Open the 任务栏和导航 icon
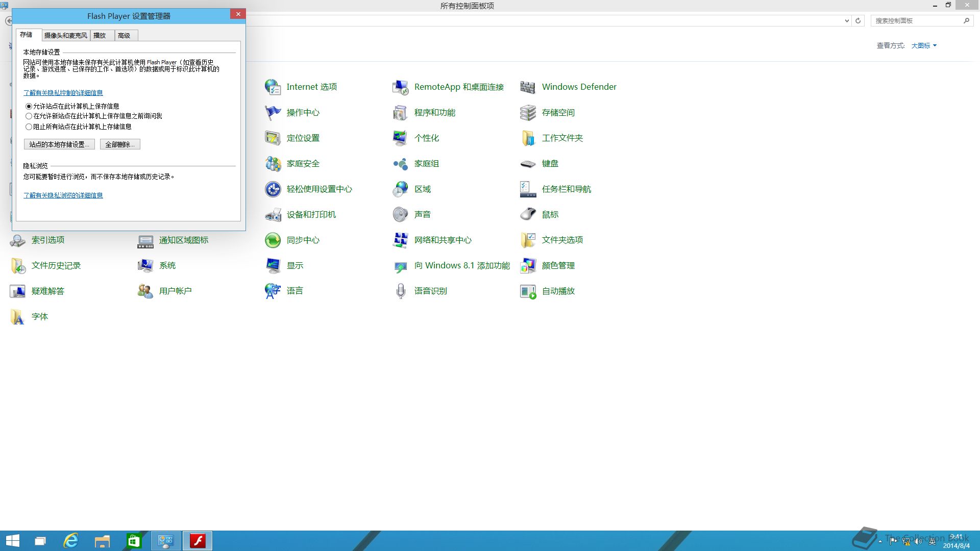Screen dimensions: 980x551 (x=528, y=189)
